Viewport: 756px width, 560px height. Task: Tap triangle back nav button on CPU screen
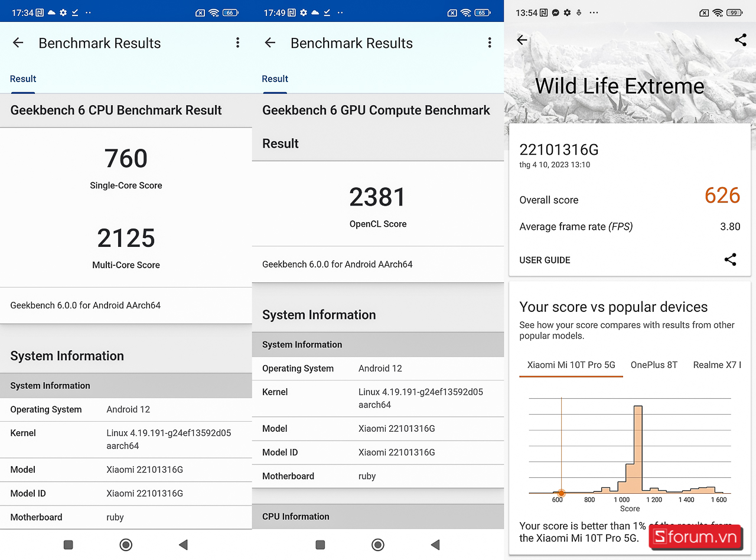pos(183,545)
